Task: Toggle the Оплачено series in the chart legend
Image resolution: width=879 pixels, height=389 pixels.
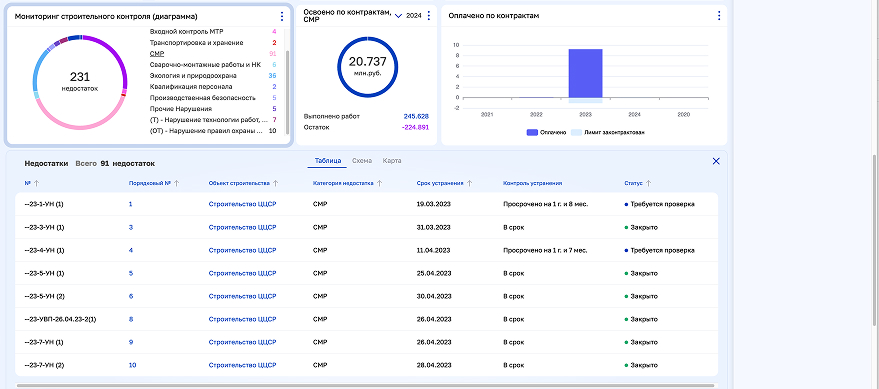Action: 546,132
